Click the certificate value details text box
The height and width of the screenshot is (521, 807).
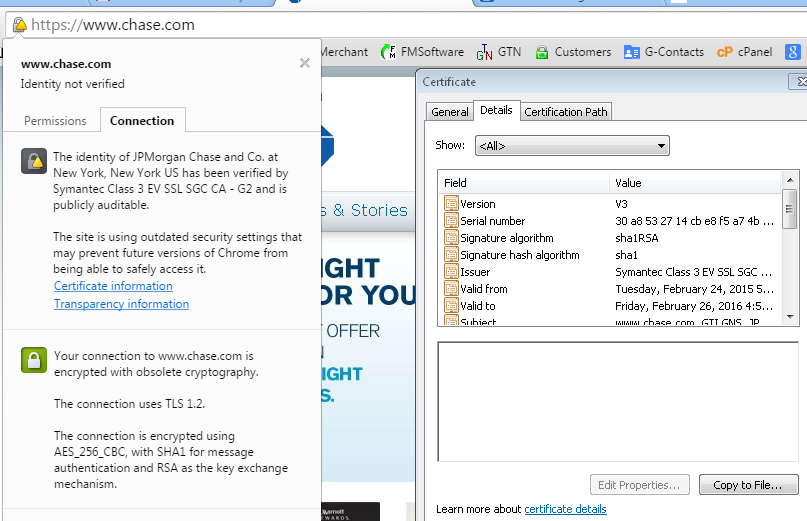pos(618,402)
